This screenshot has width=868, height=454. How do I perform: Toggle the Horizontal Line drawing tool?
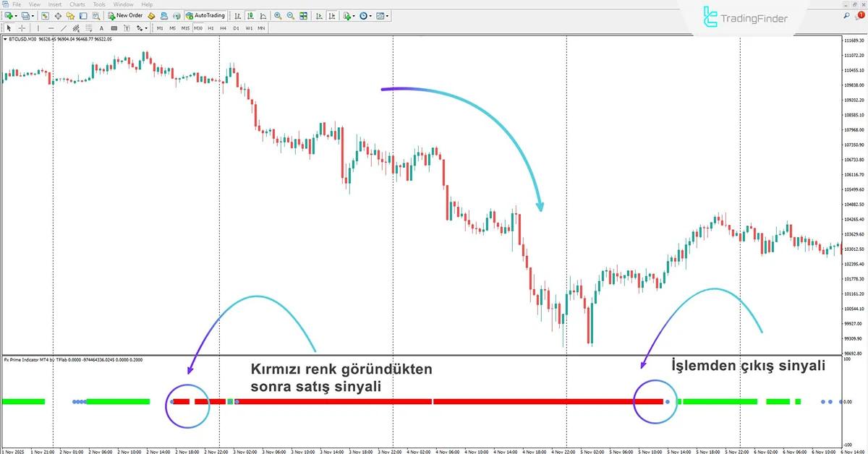point(51,27)
